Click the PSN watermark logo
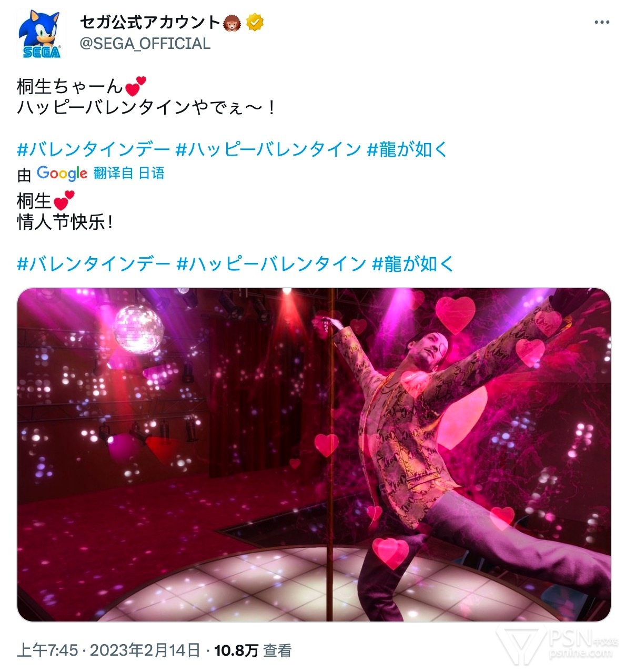The height and width of the screenshot is (672, 625). tap(560, 644)
